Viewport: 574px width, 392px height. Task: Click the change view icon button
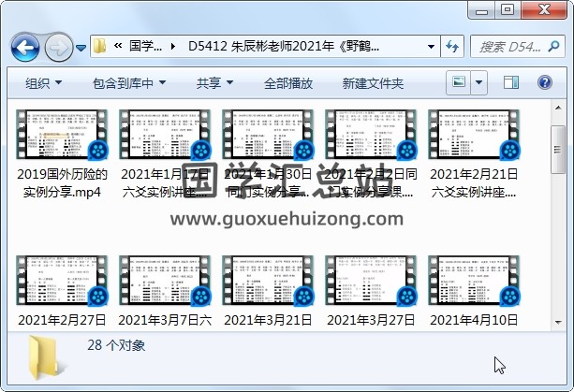coord(459,82)
